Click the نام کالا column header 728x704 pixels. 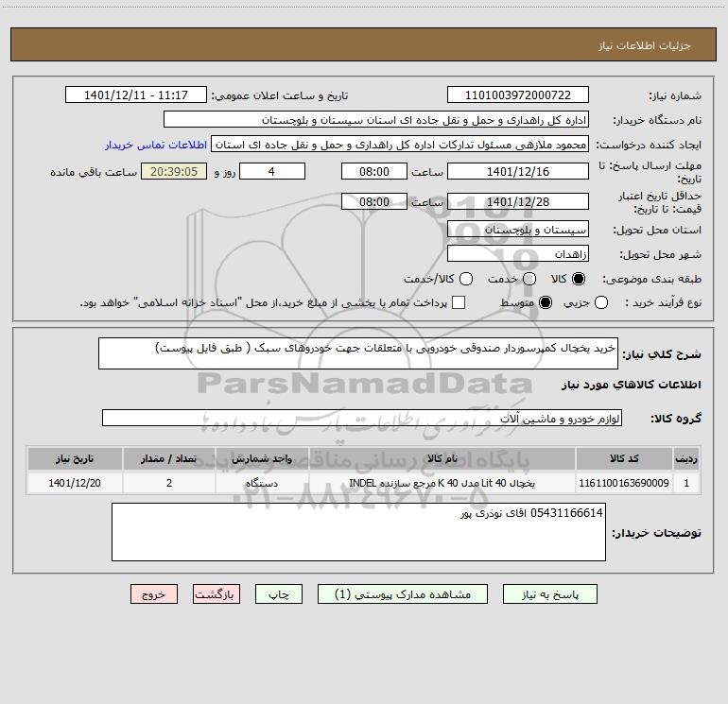(x=442, y=459)
